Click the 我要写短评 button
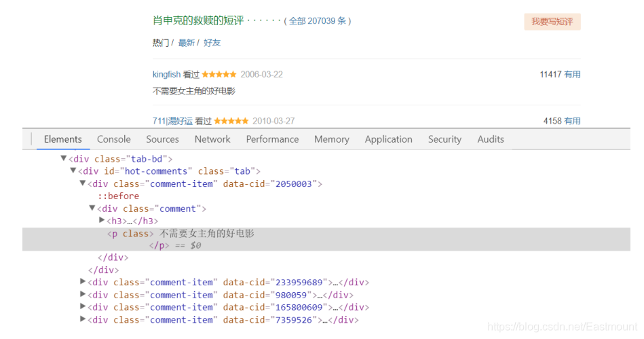 [x=552, y=22]
